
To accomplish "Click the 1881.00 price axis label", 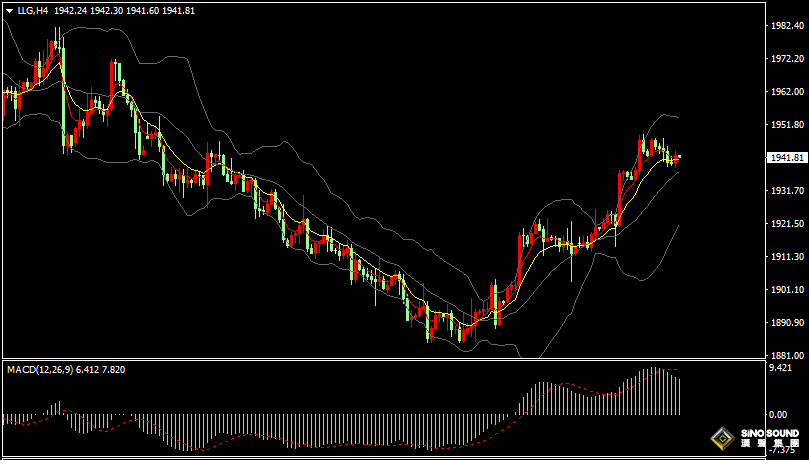I will pyautogui.click(x=785, y=355).
